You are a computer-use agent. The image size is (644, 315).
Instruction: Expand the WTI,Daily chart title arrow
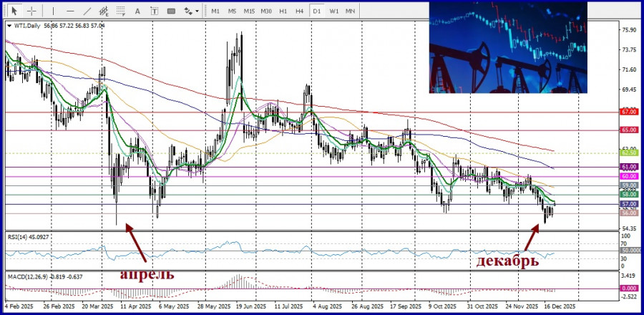click(9, 25)
